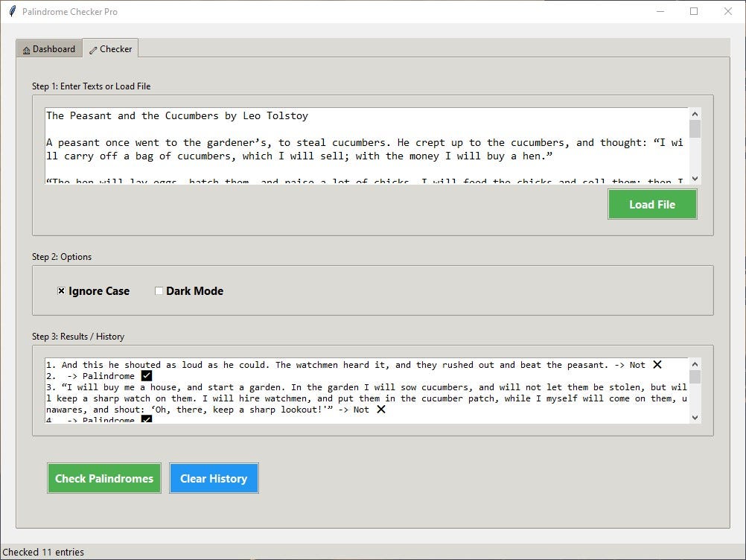
Task: Select the Checker tab
Action: (x=110, y=48)
